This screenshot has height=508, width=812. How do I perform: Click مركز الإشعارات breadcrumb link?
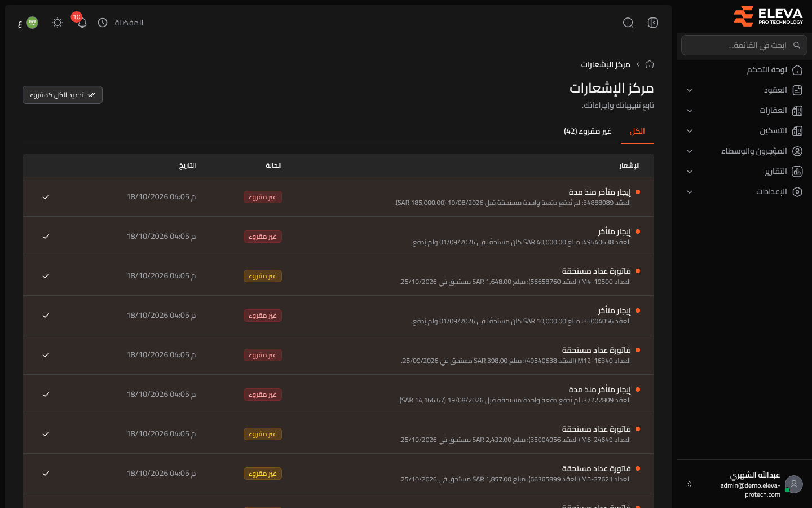point(606,64)
